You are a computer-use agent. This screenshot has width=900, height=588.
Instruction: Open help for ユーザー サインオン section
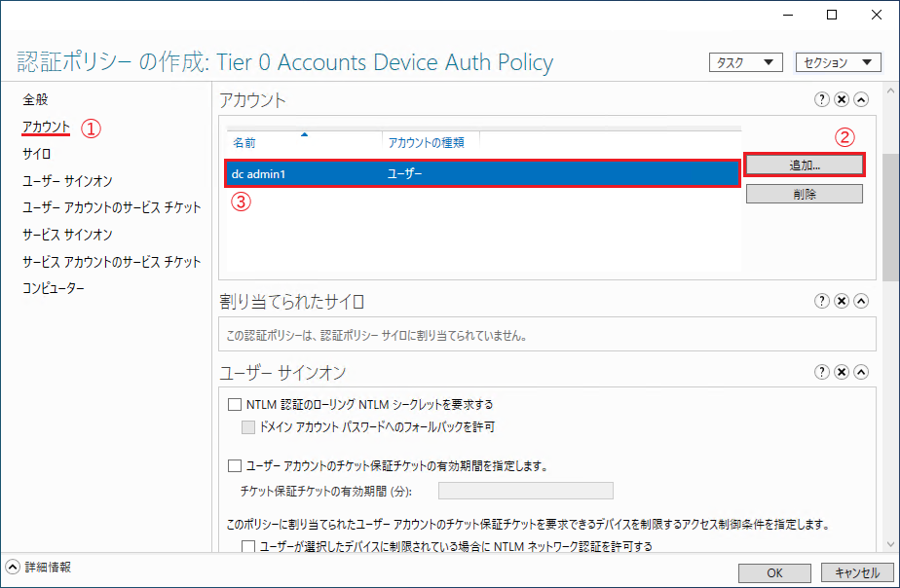click(x=821, y=372)
